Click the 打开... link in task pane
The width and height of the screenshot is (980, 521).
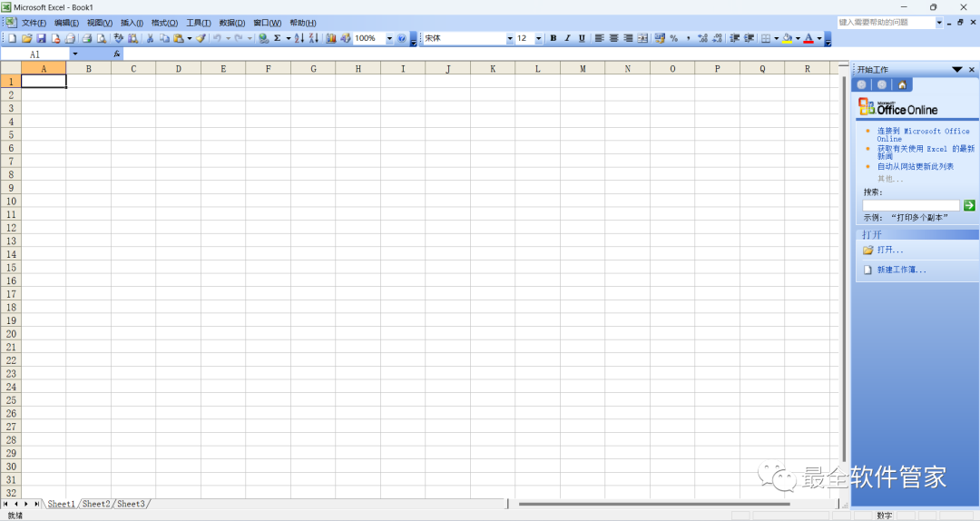[x=890, y=250]
